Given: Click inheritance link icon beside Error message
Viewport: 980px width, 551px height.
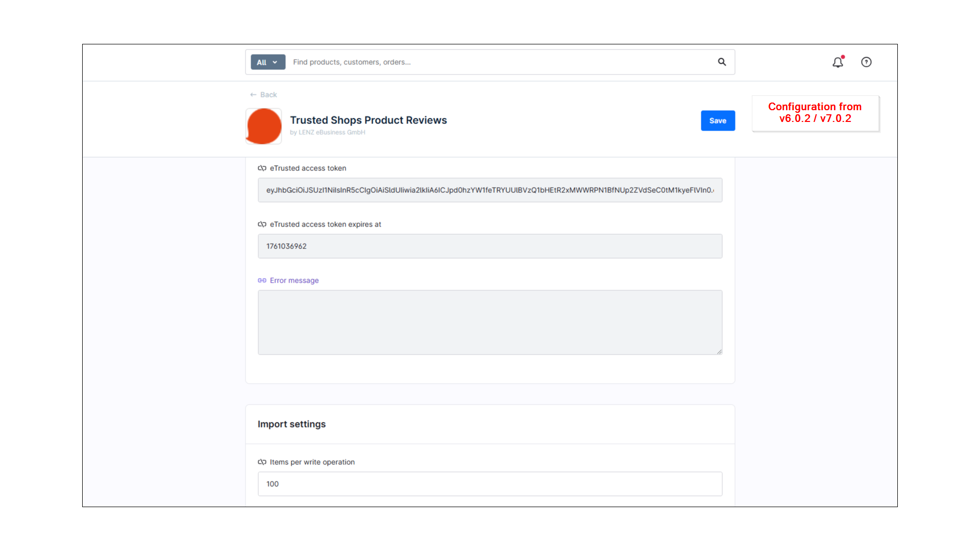Looking at the screenshot, I should pyautogui.click(x=262, y=281).
